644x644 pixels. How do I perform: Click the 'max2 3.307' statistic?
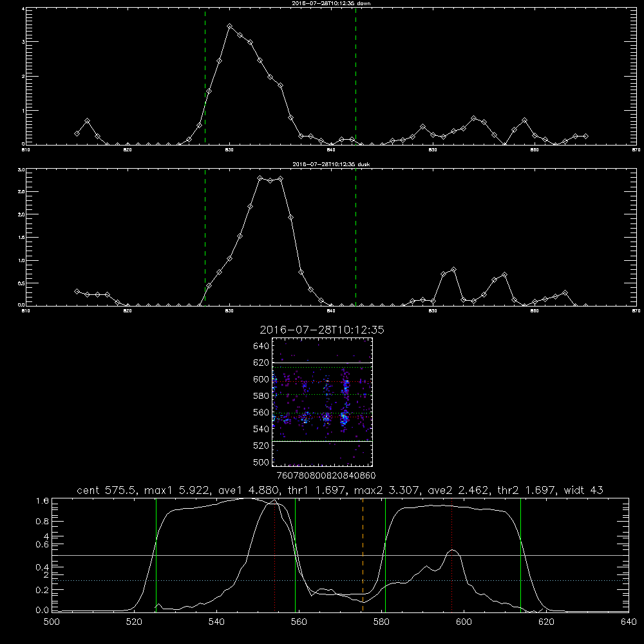[x=386, y=490]
